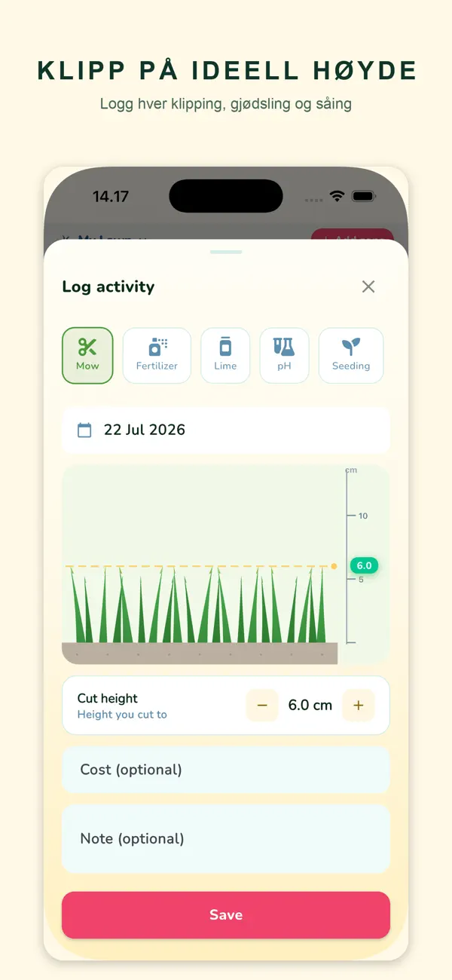Pick the pH test tubes activity
This screenshot has height=980, width=452.
click(x=284, y=355)
